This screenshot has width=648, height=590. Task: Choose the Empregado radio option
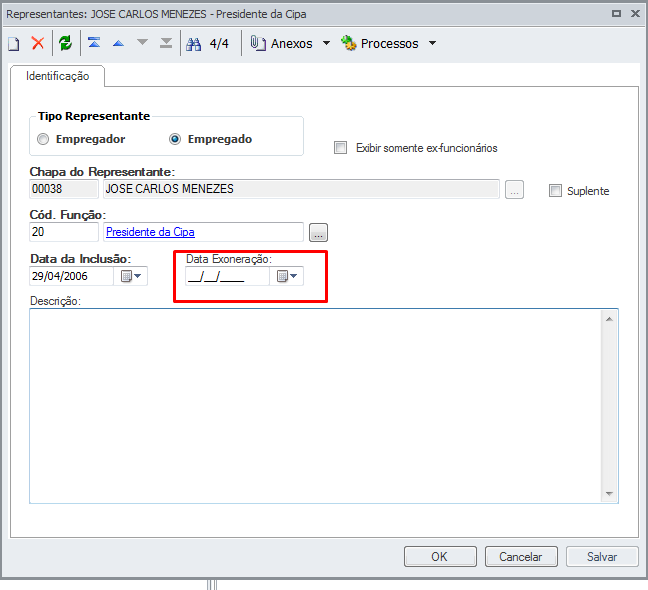[x=175, y=139]
